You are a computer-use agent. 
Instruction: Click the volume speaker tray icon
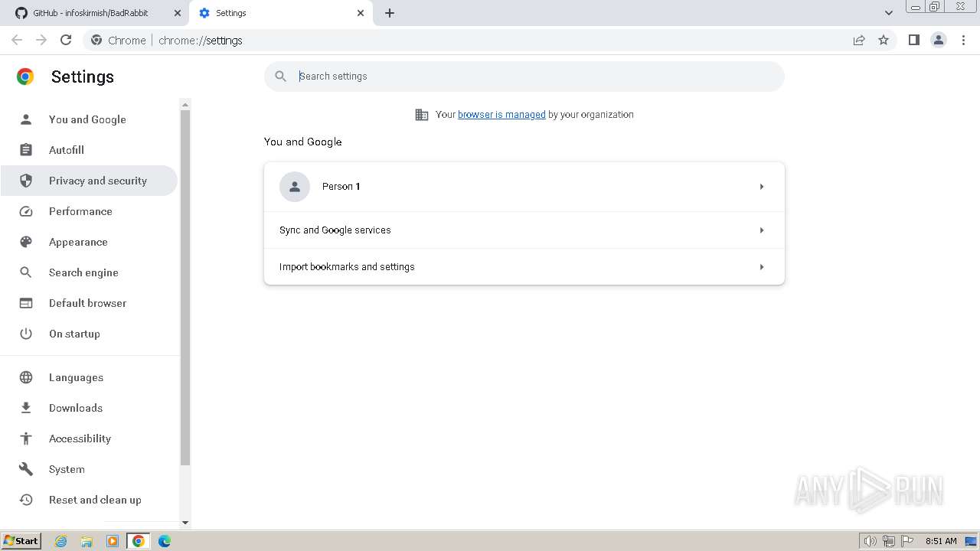click(x=871, y=541)
